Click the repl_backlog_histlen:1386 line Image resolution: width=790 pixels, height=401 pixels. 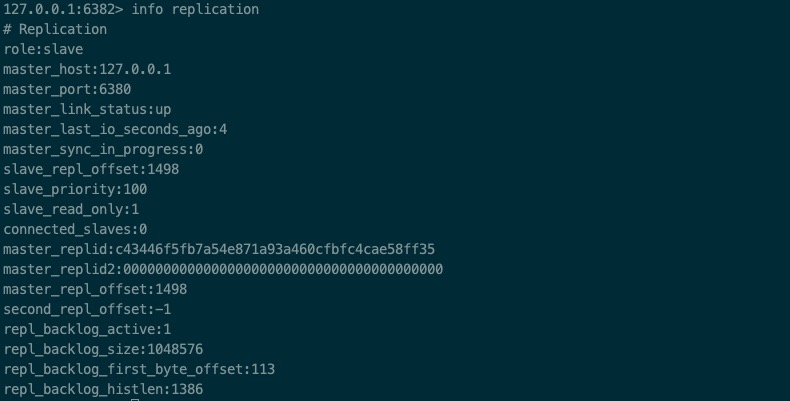(x=103, y=389)
